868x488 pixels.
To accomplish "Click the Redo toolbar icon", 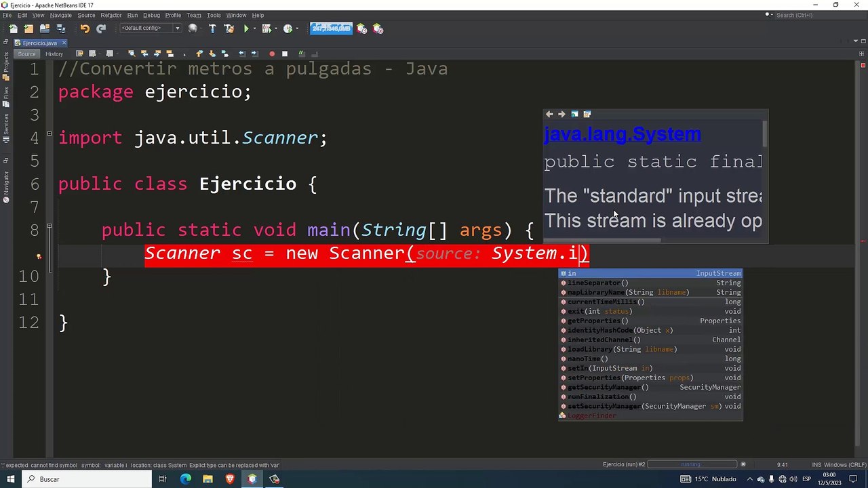I will (x=101, y=28).
